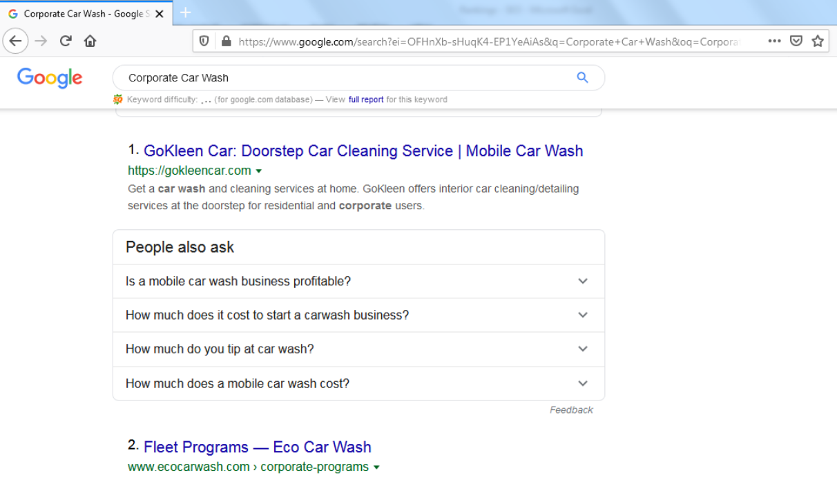Open the browser home page icon
837x504 pixels.
click(x=90, y=41)
